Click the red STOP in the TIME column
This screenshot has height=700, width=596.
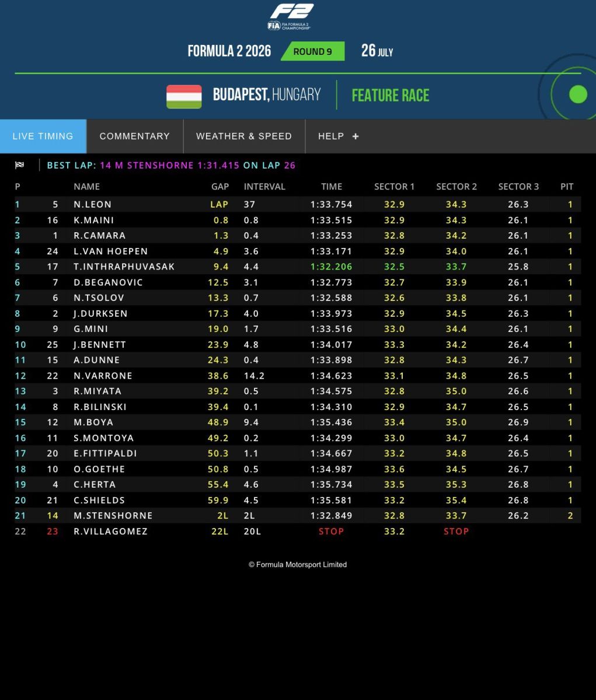click(x=332, y=531)
